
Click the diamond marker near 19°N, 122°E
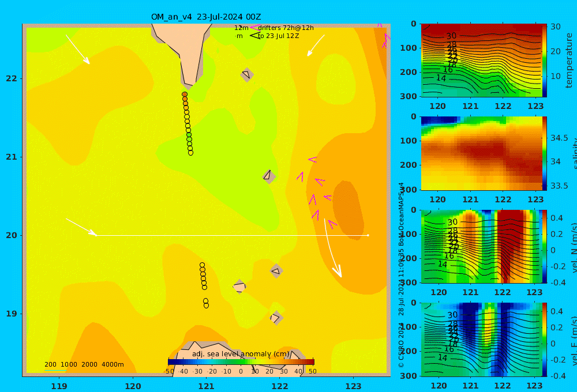pos(276,318)
